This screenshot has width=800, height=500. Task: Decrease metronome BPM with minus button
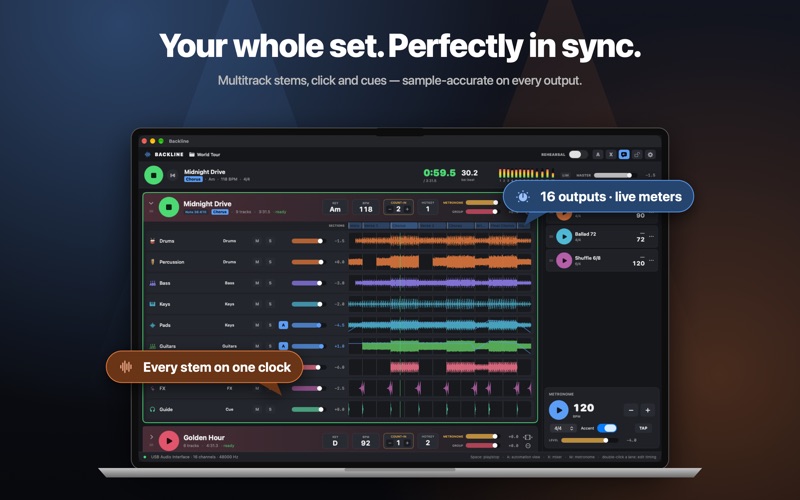coord(631,410)
